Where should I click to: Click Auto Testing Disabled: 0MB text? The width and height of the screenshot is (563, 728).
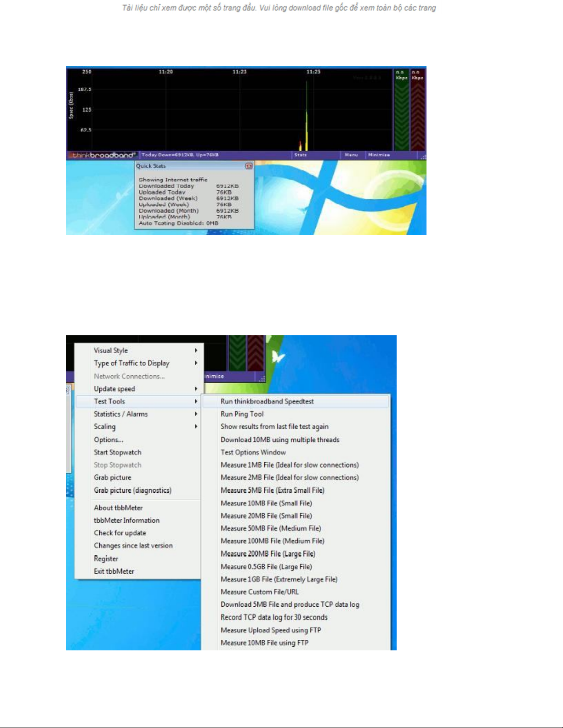[179, 223]
